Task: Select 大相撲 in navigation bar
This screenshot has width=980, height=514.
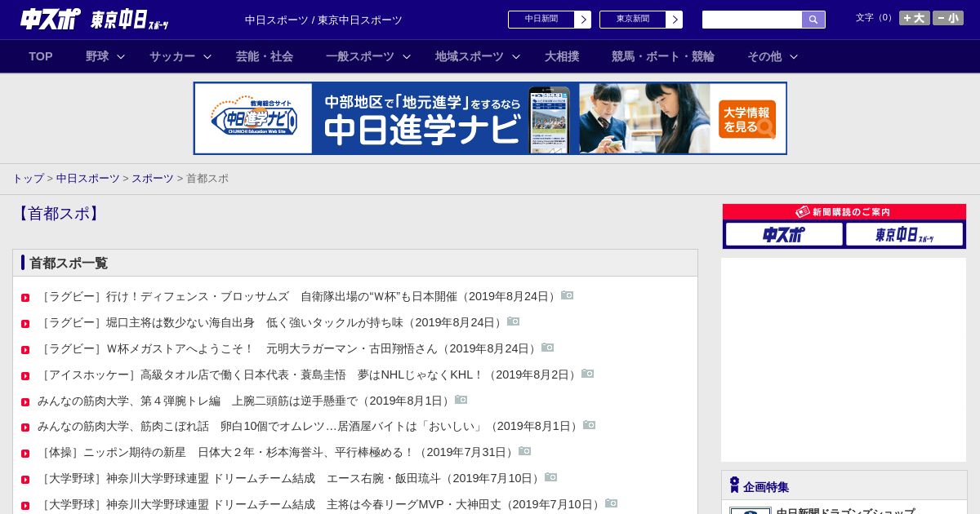Action: [x=562, y=56]
